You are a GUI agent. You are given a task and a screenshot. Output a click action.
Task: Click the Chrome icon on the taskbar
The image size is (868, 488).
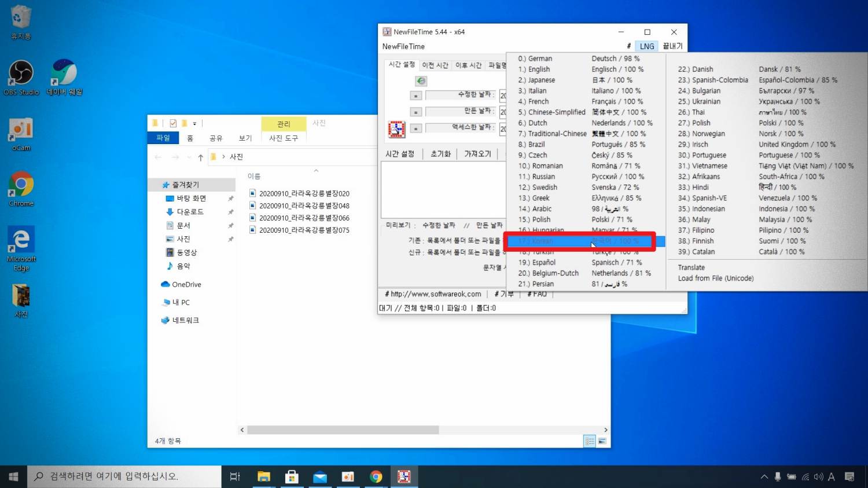(376, 476)
